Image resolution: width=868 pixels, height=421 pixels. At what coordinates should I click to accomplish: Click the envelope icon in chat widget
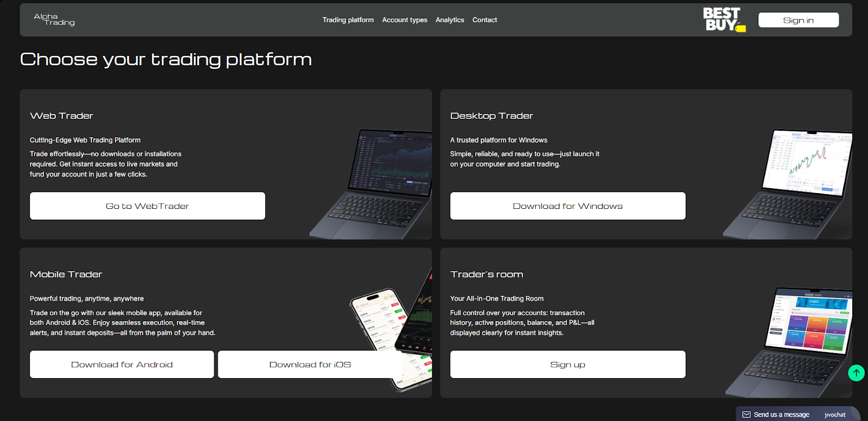pyautogui.click(x=746, y=414)
